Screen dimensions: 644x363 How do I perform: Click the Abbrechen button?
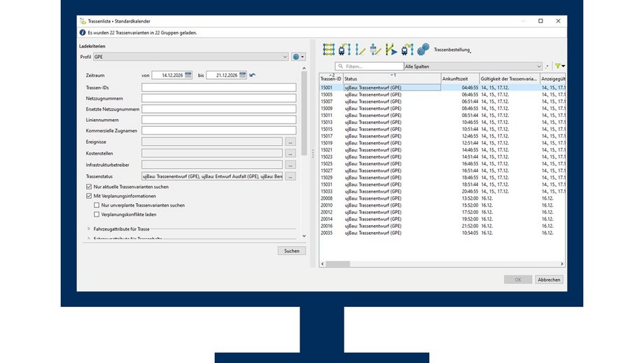(x=549, y=280)
